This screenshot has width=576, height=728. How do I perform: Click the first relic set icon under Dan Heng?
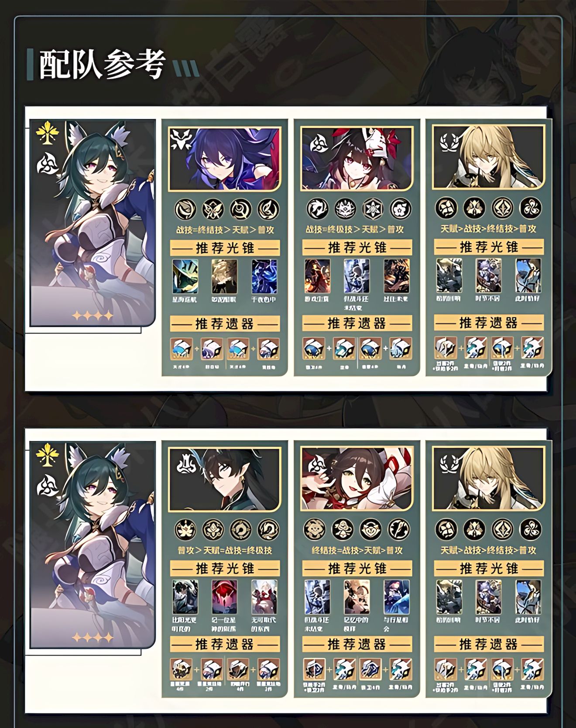point(181,670)
